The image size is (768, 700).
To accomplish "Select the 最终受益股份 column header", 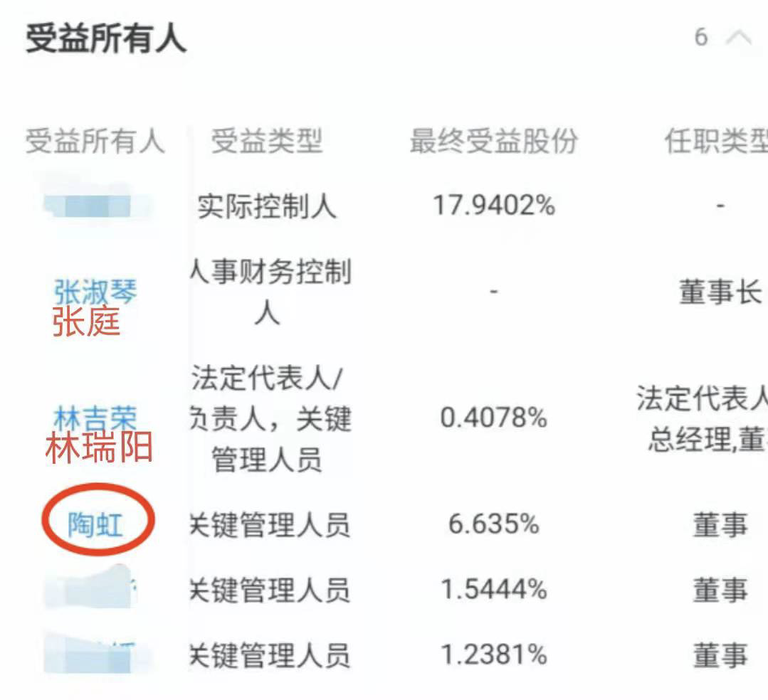I will click(494, 141).
